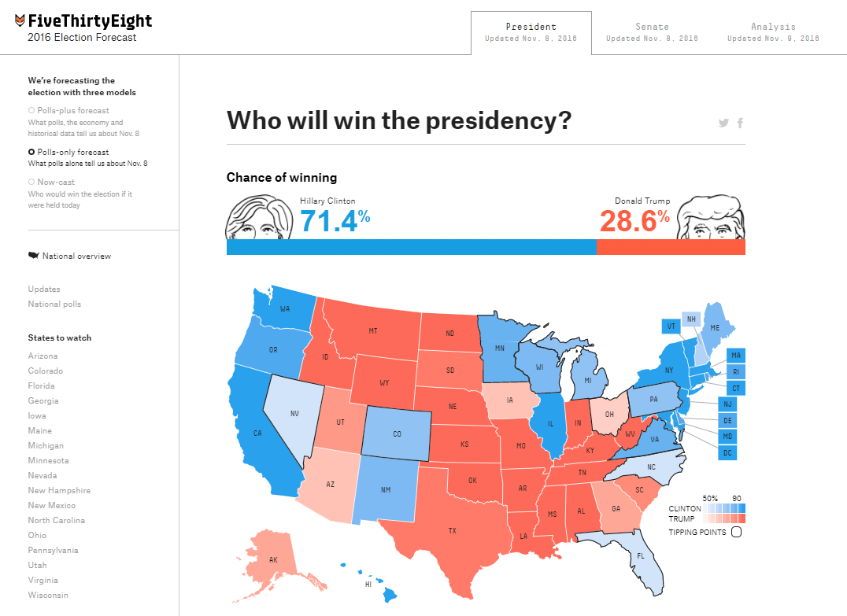Share forecast via Facebook icon
Viewport: 847px width, 616px height.
(740, 123)
